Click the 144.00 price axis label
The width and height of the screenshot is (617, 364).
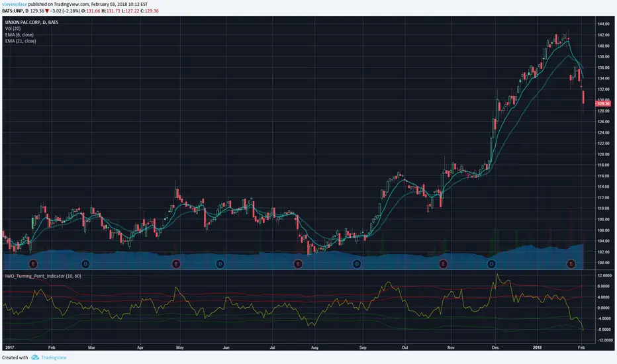coord(603,24)
